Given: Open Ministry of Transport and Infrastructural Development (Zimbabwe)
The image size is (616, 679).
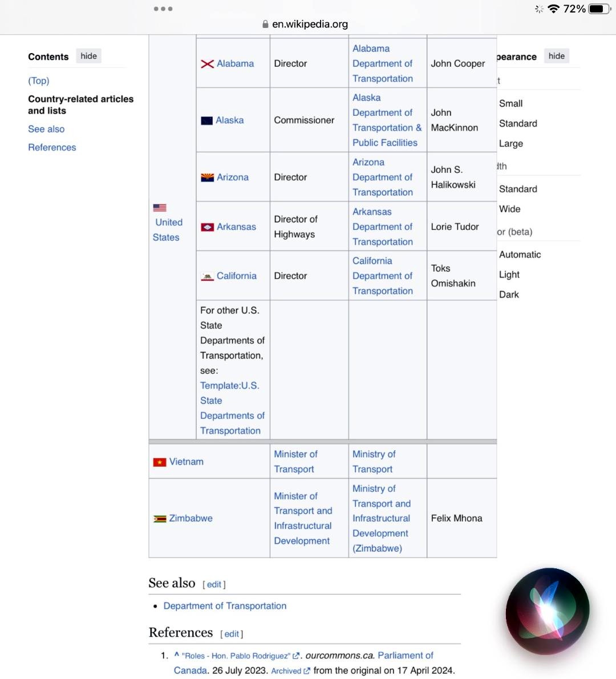Looking at the screenshot, I should [x=382, y=518].
